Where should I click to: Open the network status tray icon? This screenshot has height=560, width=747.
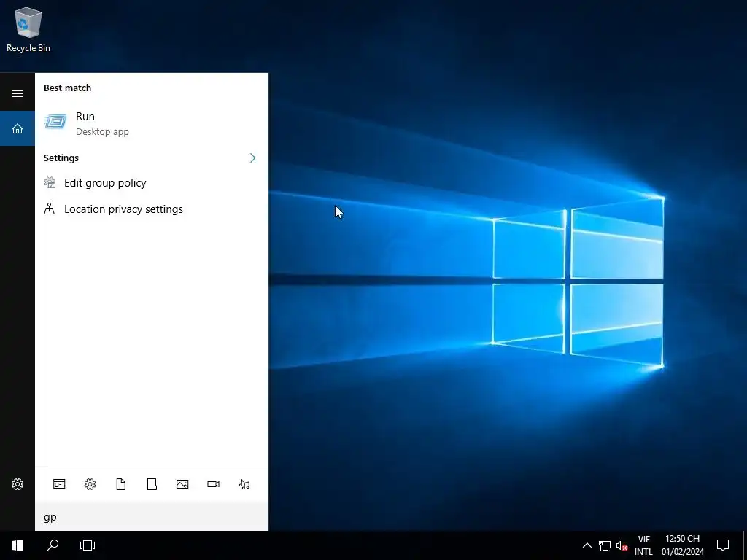605,545
